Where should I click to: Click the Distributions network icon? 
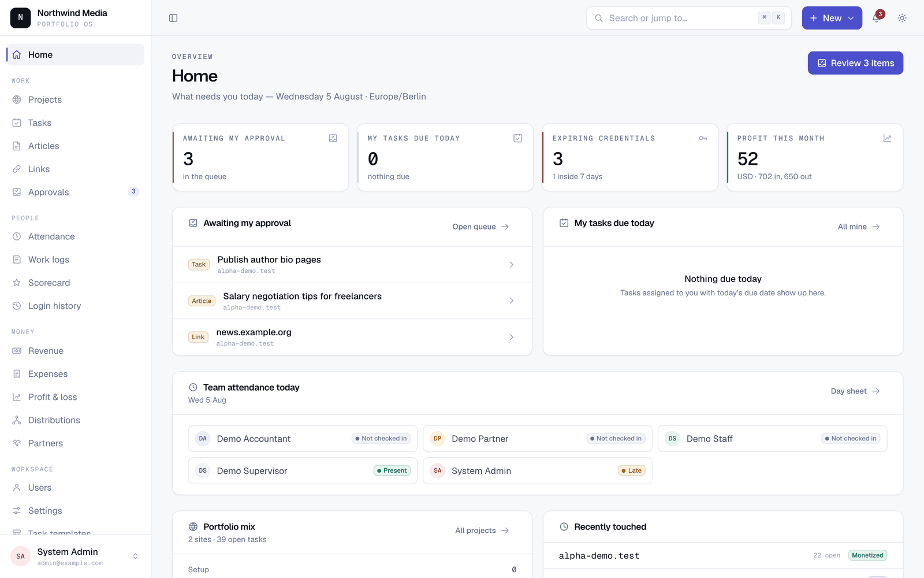[17, 420]
